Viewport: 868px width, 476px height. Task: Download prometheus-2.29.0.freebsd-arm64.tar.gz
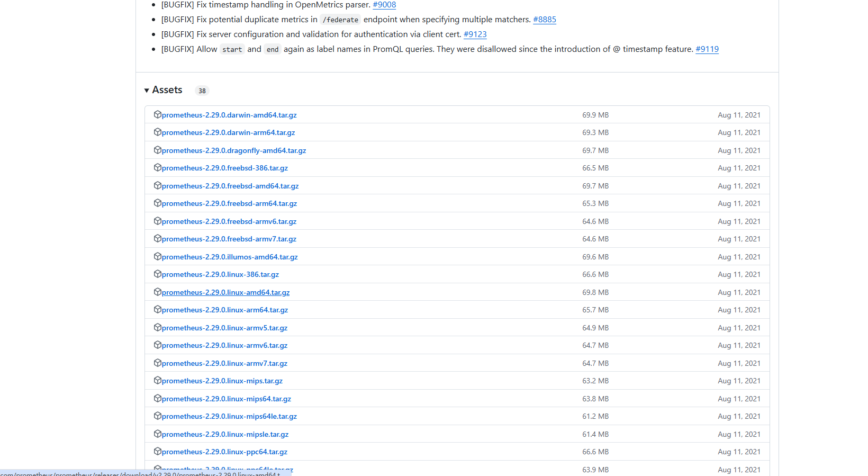[x=230, y=203]
